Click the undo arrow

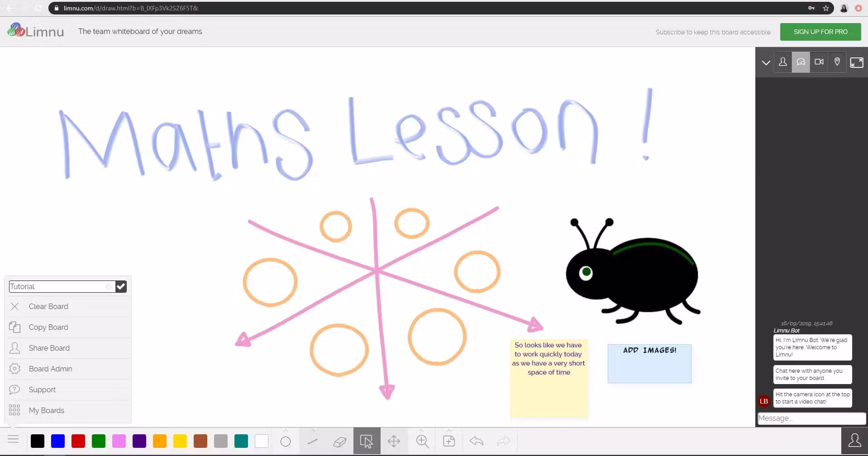tap(477, 441)
